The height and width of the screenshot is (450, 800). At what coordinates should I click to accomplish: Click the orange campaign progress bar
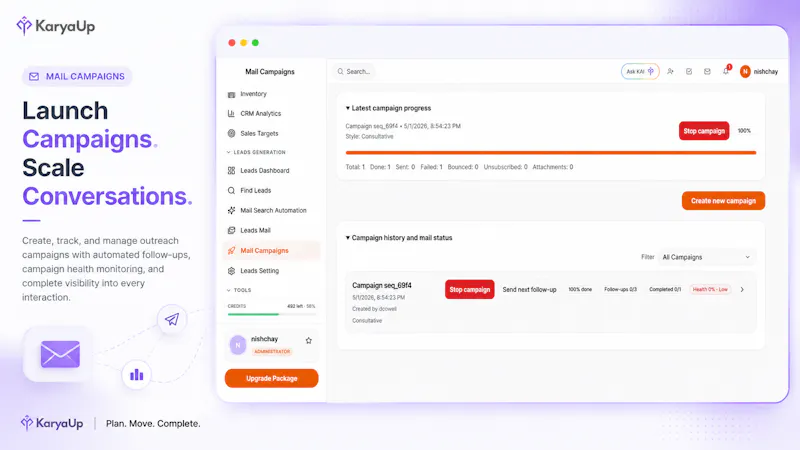551,153
